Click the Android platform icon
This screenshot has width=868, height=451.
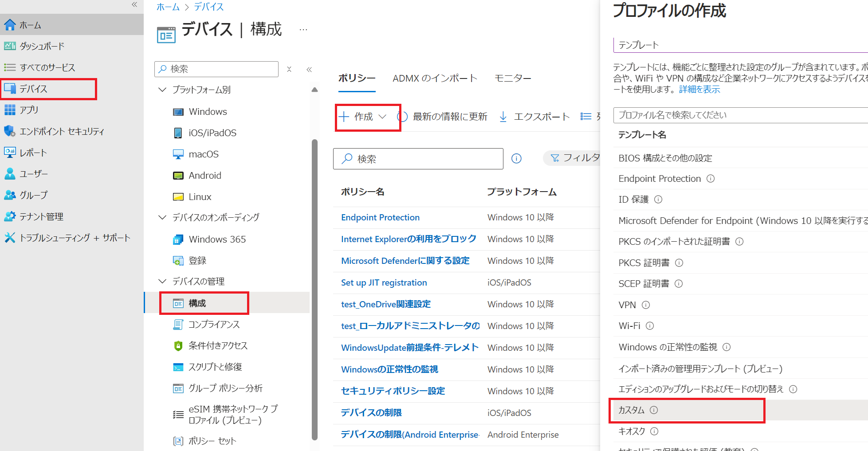178,175
